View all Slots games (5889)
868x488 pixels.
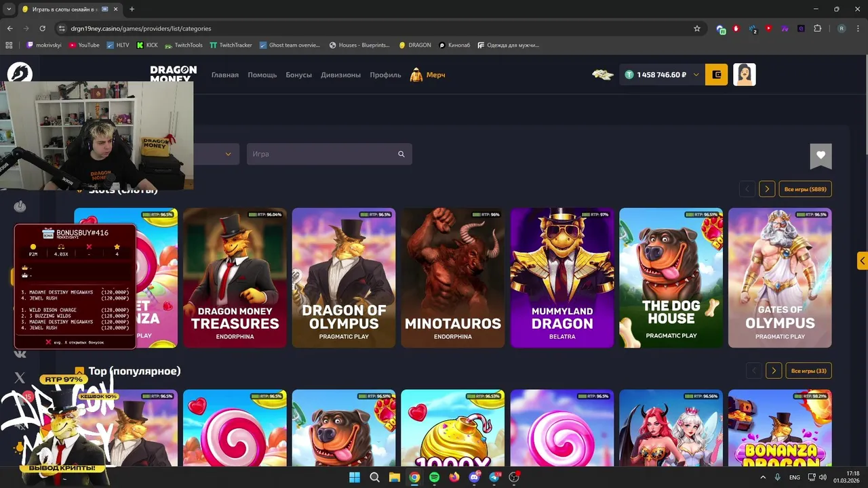click(x=805, y=189)
